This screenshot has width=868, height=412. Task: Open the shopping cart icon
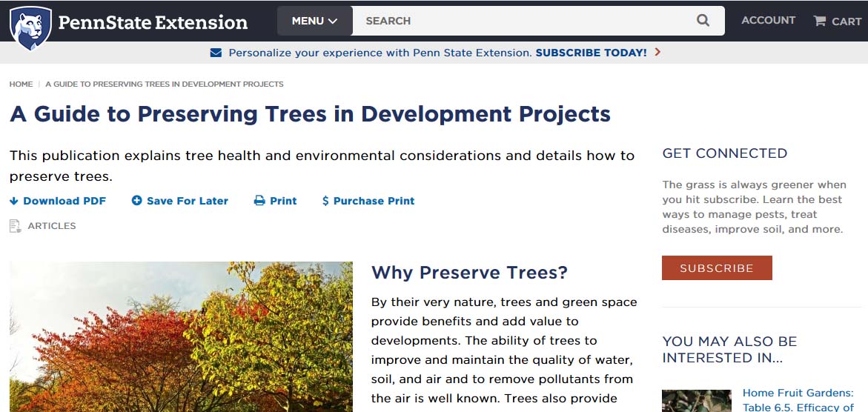pos(819,21)
